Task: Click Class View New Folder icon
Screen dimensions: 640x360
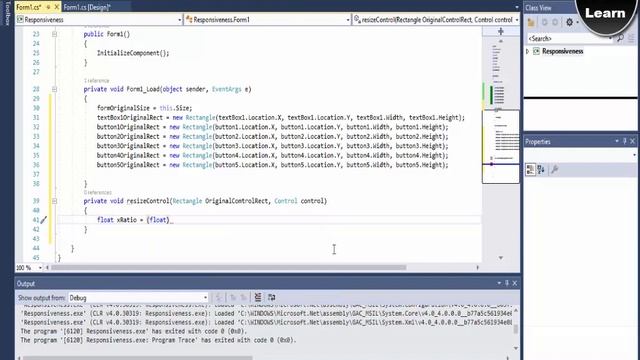Action: (x=531, y=22)
